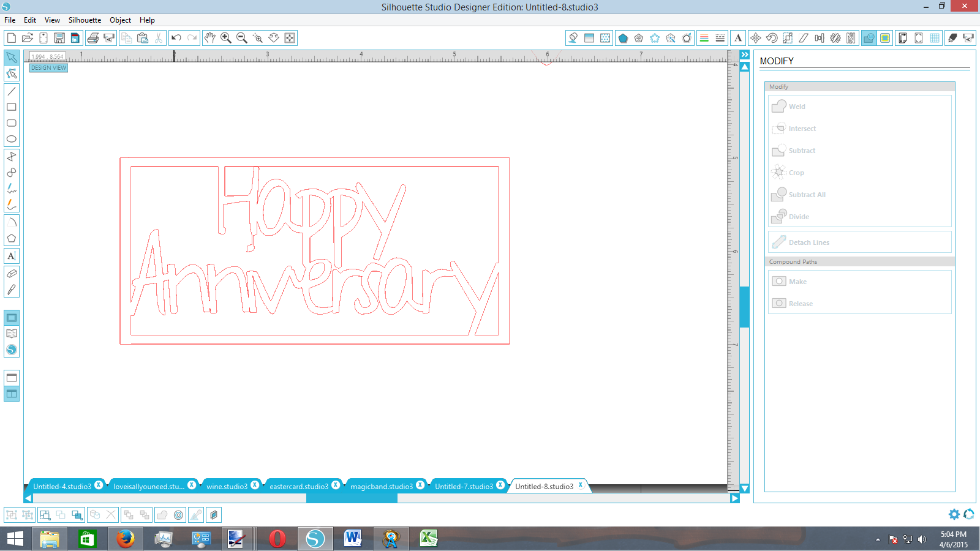The height and width of the screenshot is (551, 980).
Task: Click the Zoom Out magnifier
Action: pos(242,38)
